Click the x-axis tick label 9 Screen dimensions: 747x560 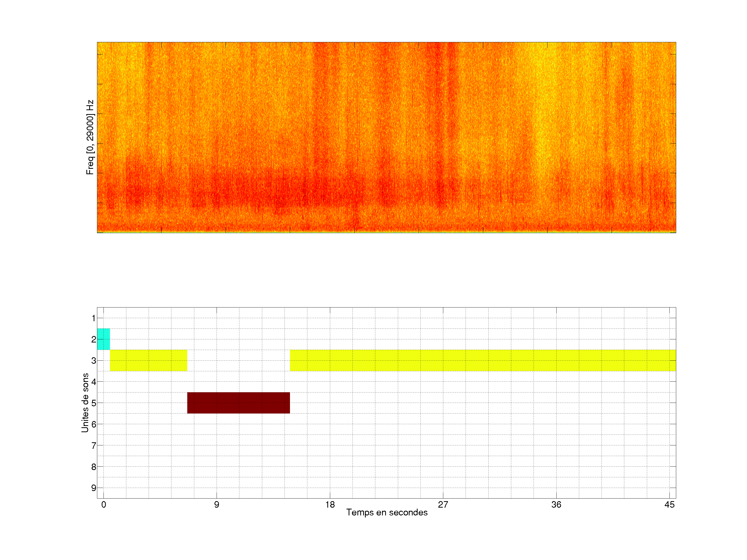pyautogui.click(x=217, y=505)
